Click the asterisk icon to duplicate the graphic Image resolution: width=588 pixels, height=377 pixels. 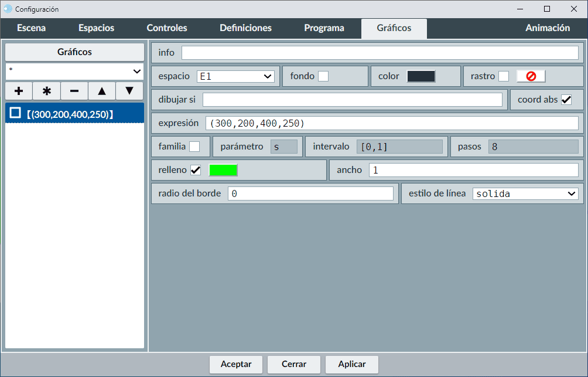(47, 91)
